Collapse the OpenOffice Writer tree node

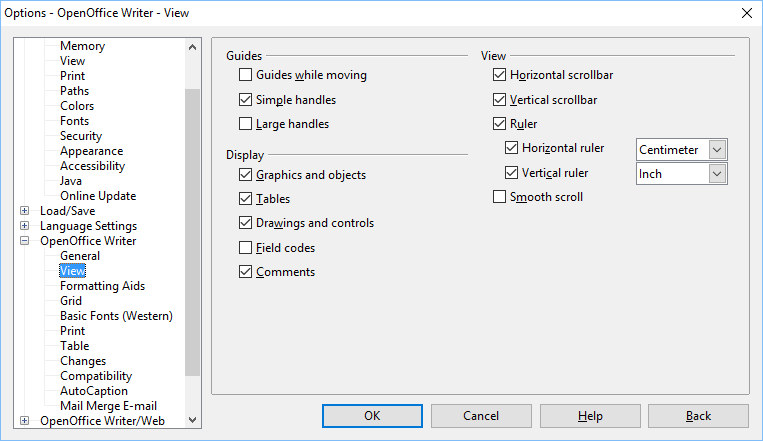pyautogui.click(x=25, y=241)
